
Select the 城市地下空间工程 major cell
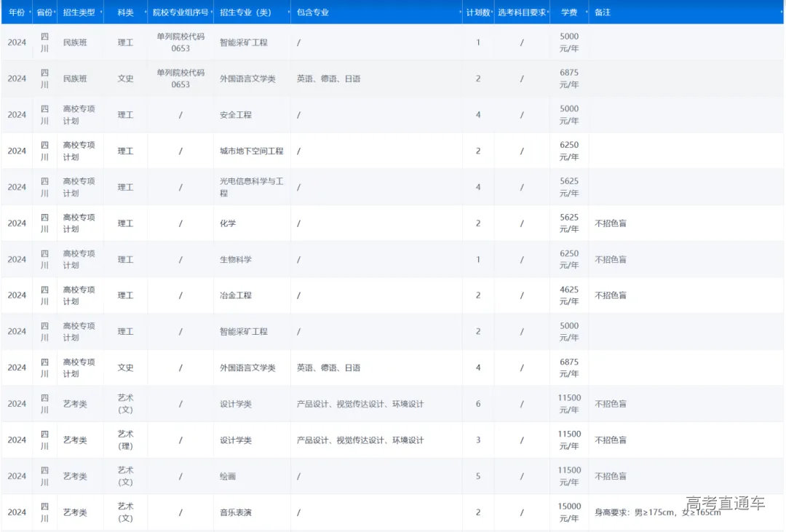coord(251,151)
